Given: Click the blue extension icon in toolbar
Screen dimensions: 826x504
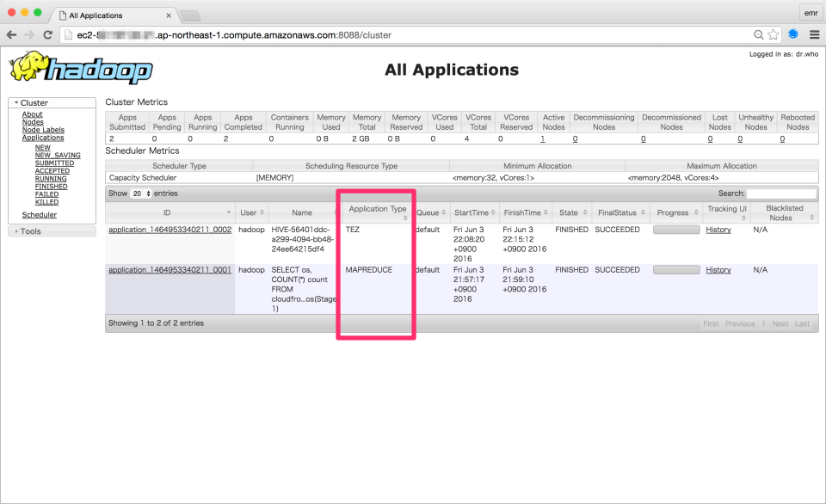Looking at the screenshot, I should click(x=793, y=34).
